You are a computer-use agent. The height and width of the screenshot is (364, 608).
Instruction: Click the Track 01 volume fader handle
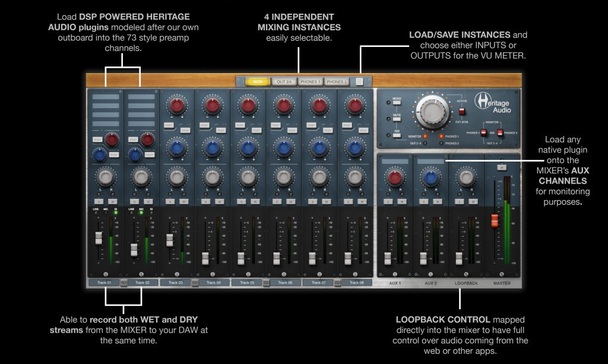click(x=99, y=238)
